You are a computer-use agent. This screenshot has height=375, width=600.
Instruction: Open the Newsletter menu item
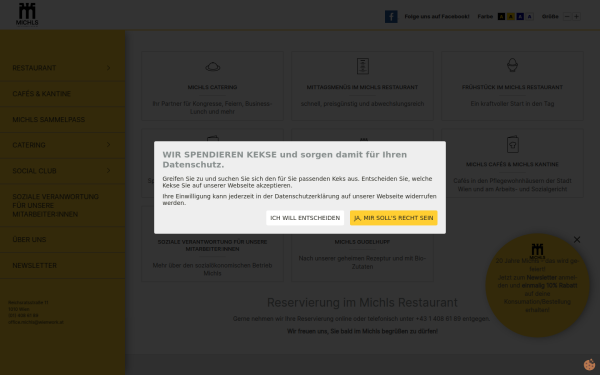(34, 265)
